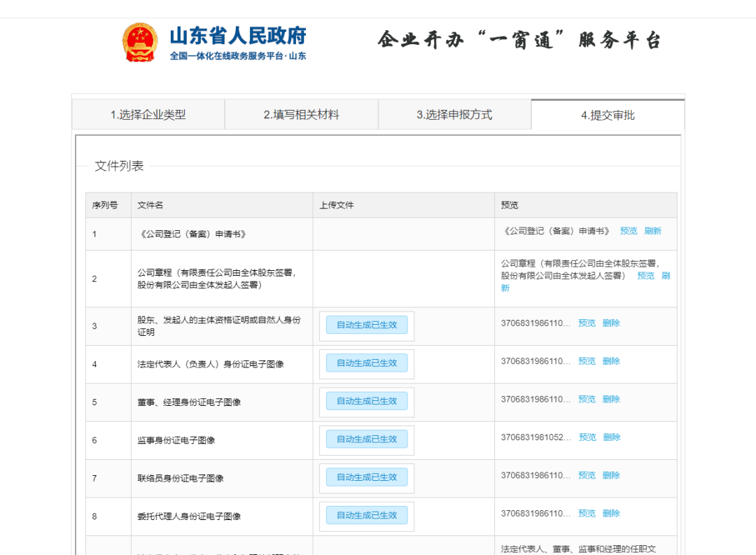
Task: Refresh the 公司登记（备案）申请书 file
Action: 652,231
